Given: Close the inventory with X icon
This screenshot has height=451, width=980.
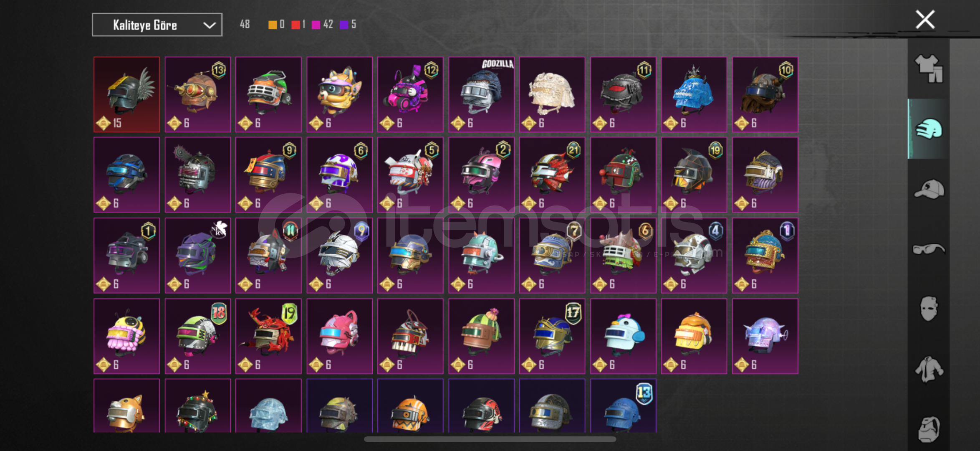Looking at the screenshot, I should [925, 20].
